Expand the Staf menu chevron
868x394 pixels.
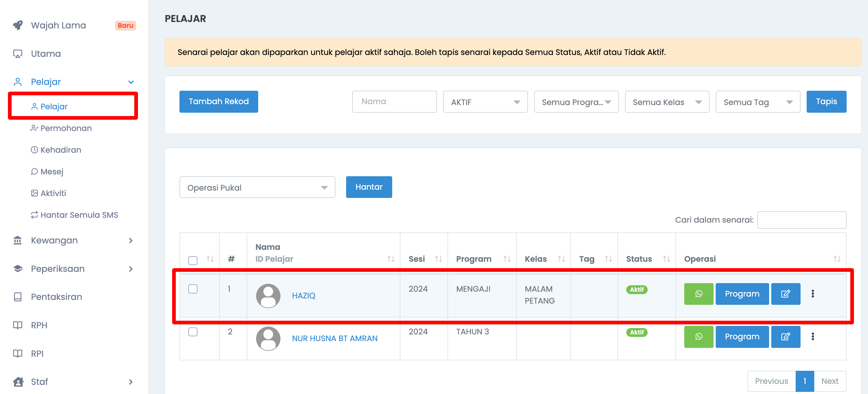pos(131,382)
